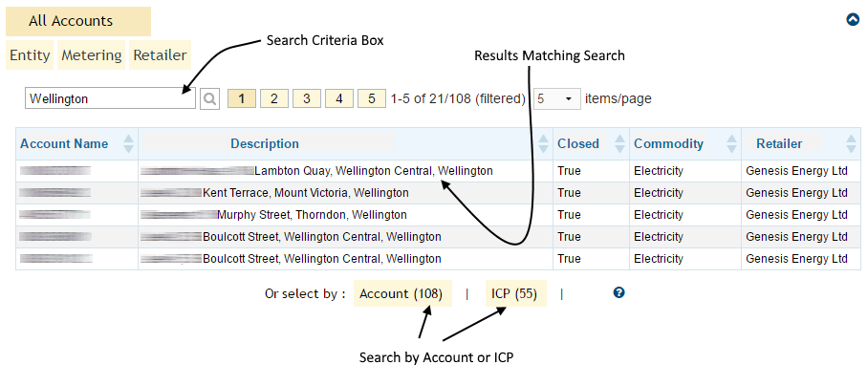Image resolution: width=868 pixels, height=386 pixels.
Task: Switch to the Metering tab
Action: click(92, 55)
